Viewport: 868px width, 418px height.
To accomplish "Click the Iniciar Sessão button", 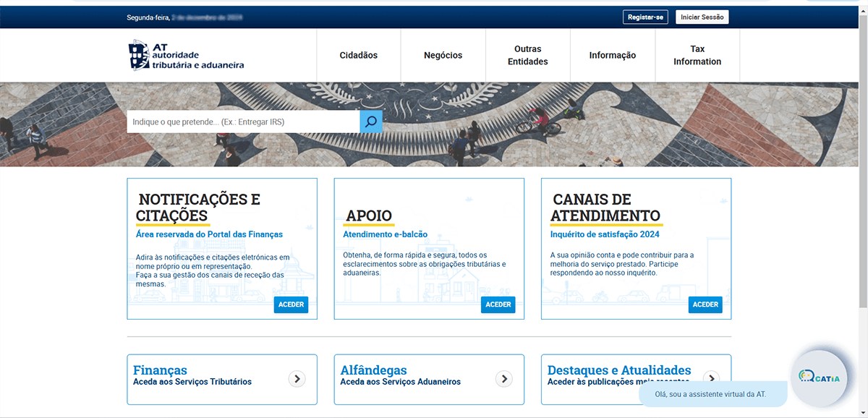I will pos(702,17).
